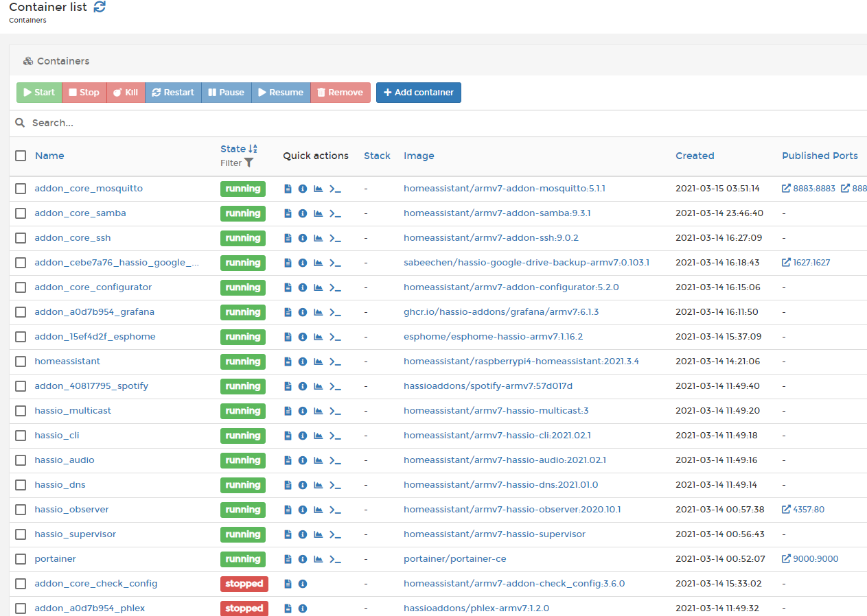Open stats icon for addon_a0d7b954_grafana
Screen dimensions: 867x616
[318, 312]
